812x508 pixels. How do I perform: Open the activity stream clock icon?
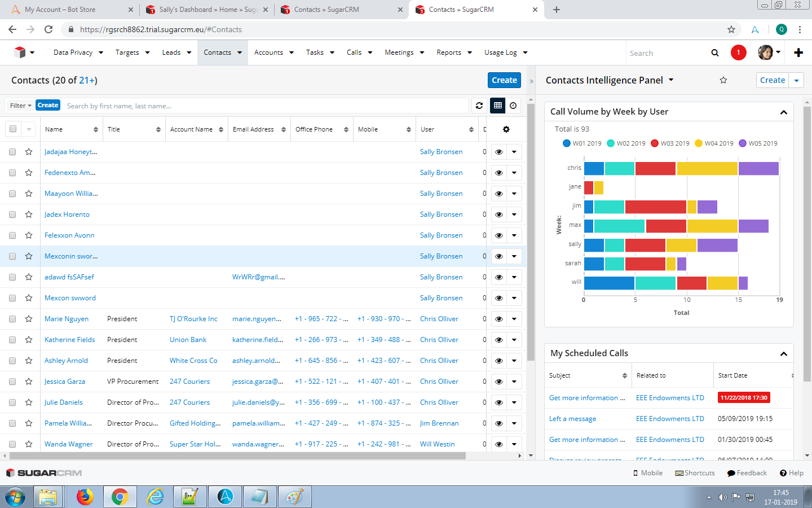[x=513, y=106]
